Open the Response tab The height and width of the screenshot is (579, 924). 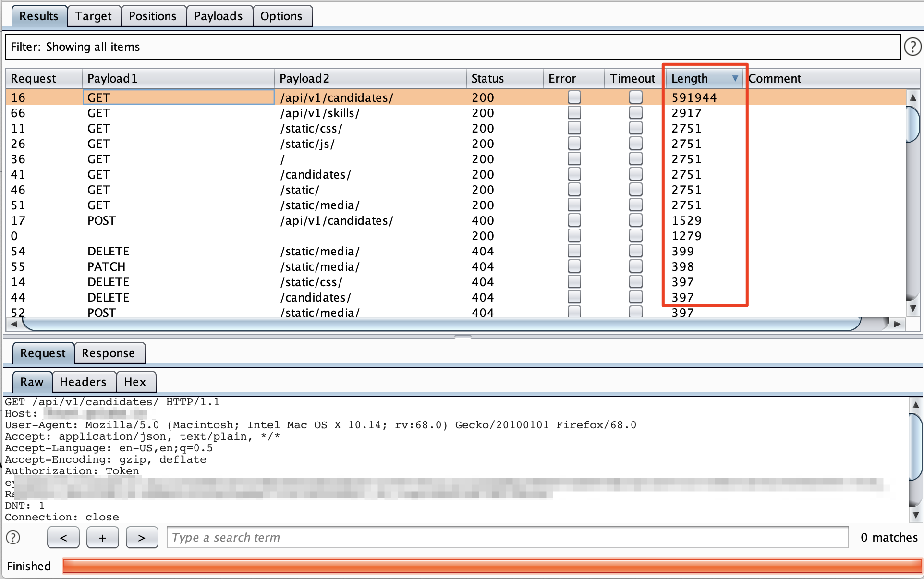(109, 353)
